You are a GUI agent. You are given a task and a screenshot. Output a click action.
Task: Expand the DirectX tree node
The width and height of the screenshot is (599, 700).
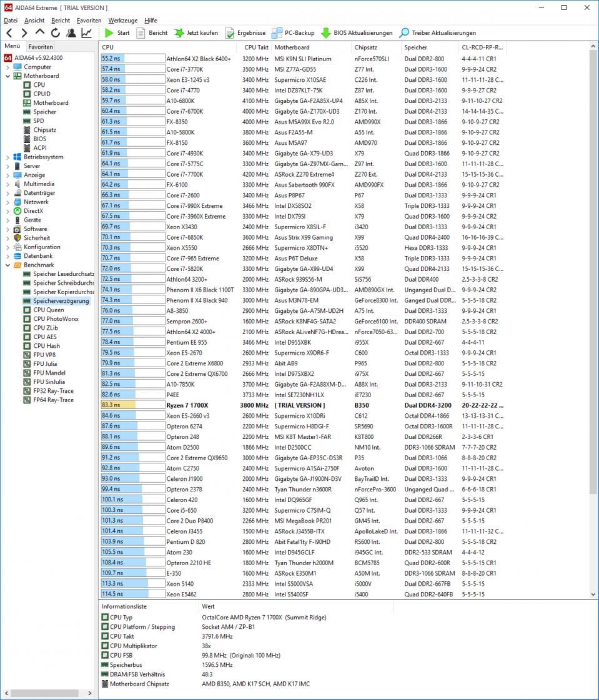7,210
